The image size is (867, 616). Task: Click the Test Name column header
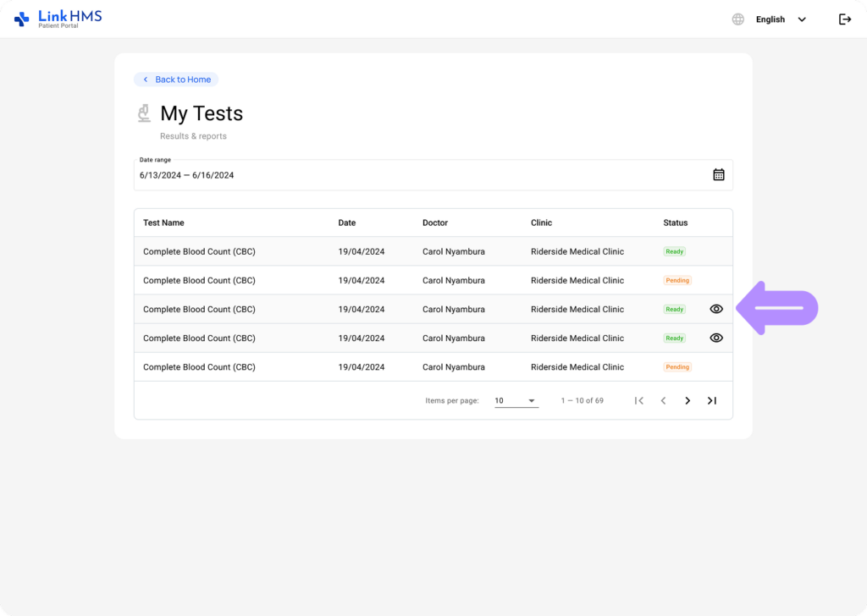click(x=163, y=223)
